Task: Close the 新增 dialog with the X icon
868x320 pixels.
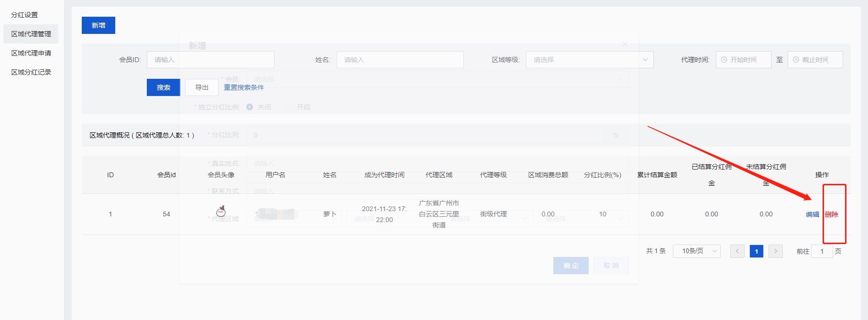Action: [x=625, y=44]
